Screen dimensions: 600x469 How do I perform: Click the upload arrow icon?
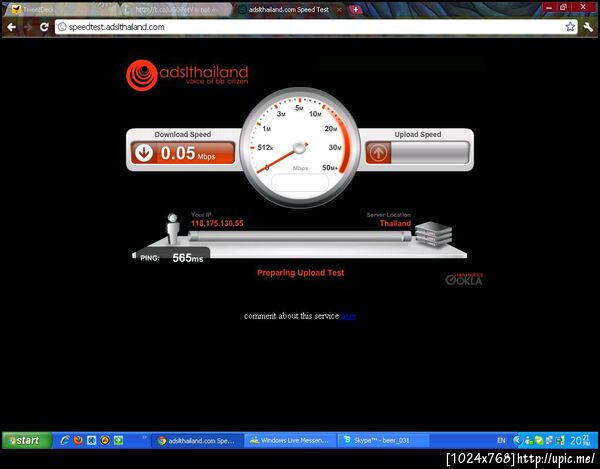[378, 153]
